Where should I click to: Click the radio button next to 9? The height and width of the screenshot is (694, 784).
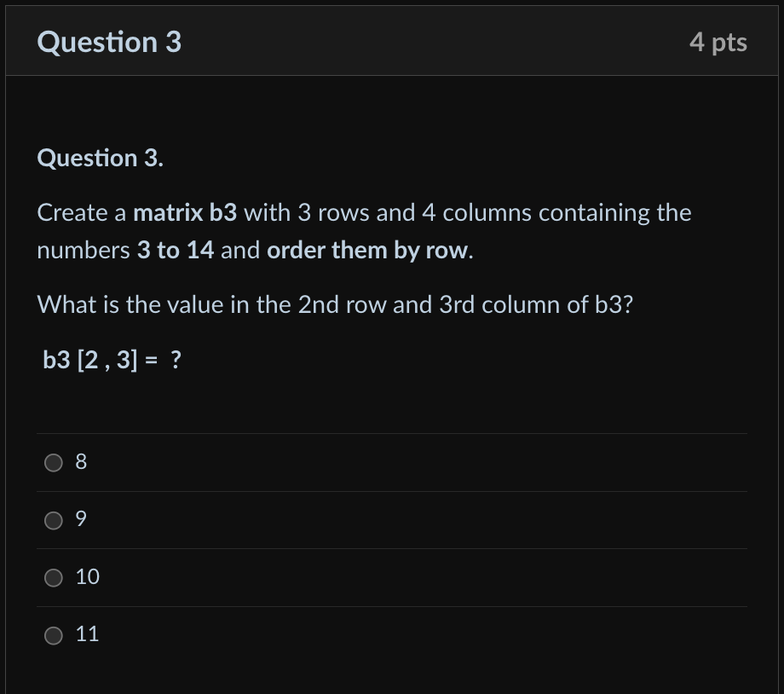53,520
